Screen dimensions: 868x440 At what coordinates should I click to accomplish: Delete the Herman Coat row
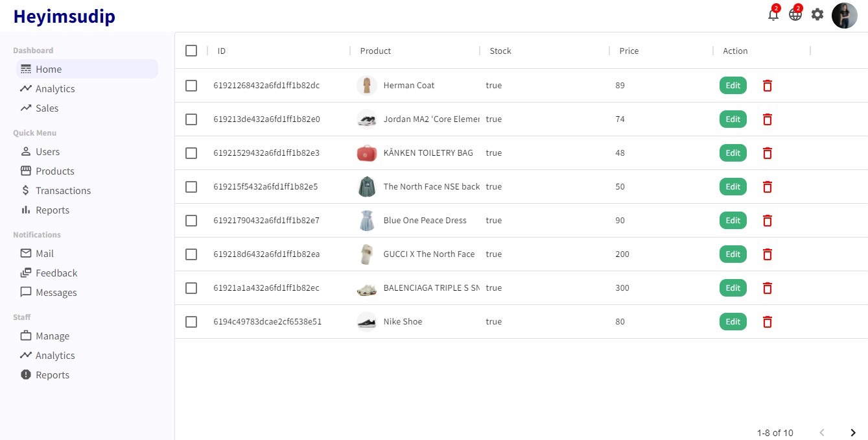[768, 86]
